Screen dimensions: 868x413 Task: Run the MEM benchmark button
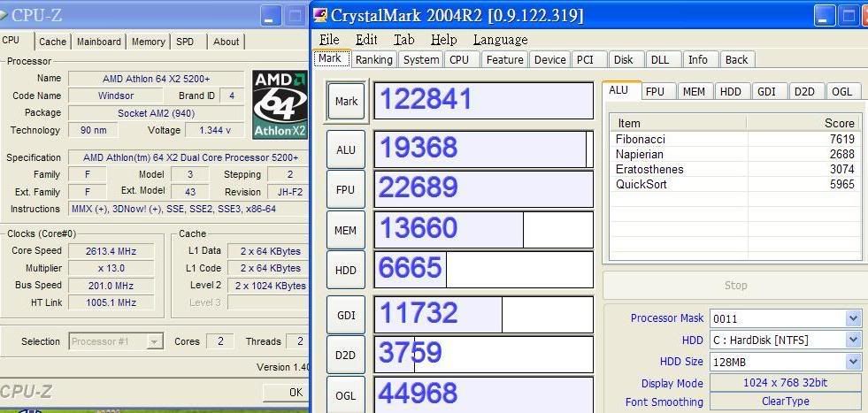pyautogui.click(x=345, y=230)
